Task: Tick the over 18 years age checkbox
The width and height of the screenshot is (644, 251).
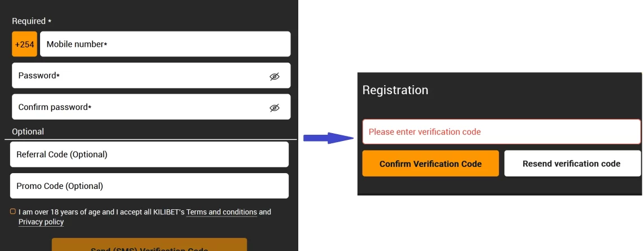Action: pyautogui.click(x=13, y=212)
